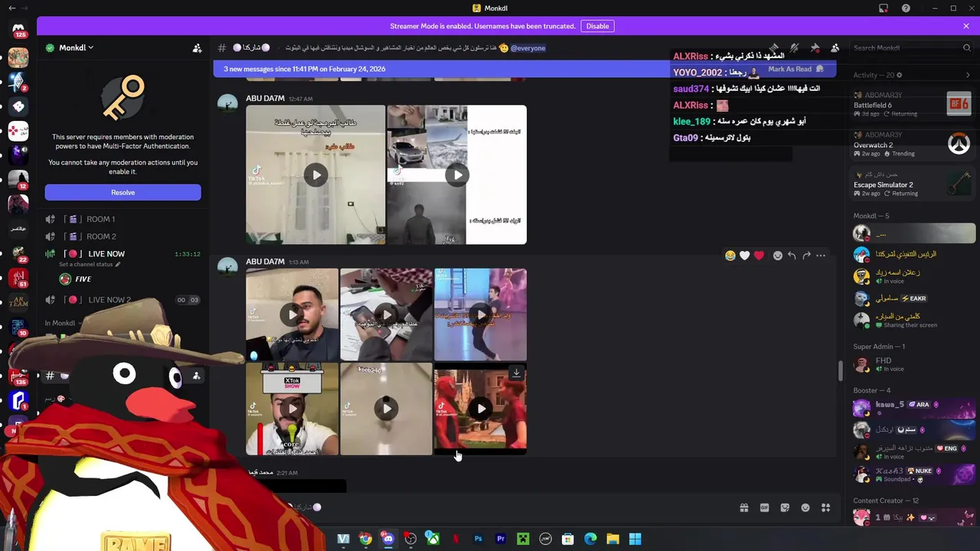Toggle the member list icon

click(835, 48)
